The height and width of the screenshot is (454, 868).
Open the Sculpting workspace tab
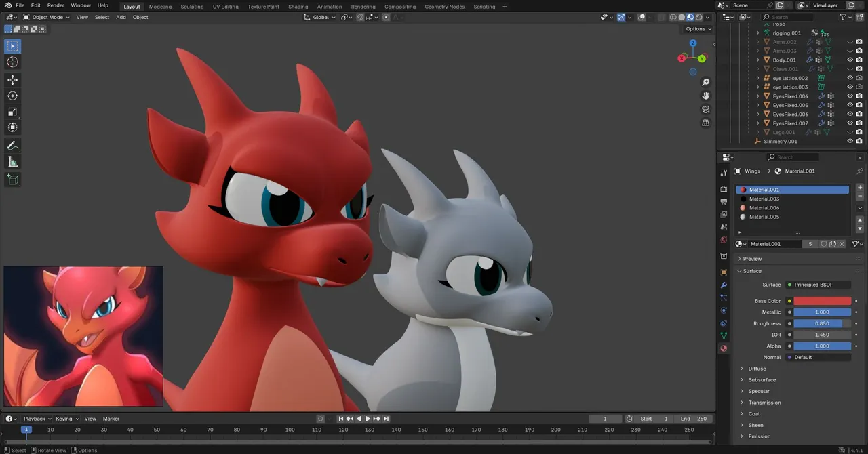(x=192, y=7)
